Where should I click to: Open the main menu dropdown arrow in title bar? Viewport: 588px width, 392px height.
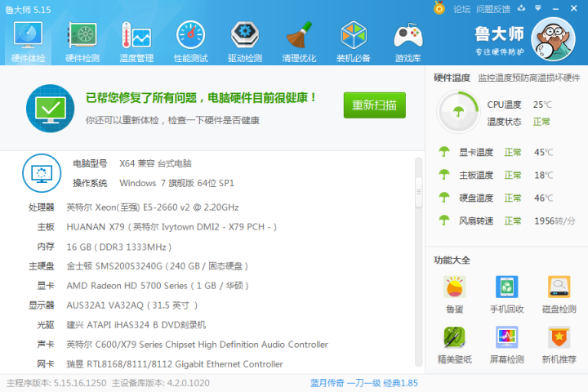[538, 8]
